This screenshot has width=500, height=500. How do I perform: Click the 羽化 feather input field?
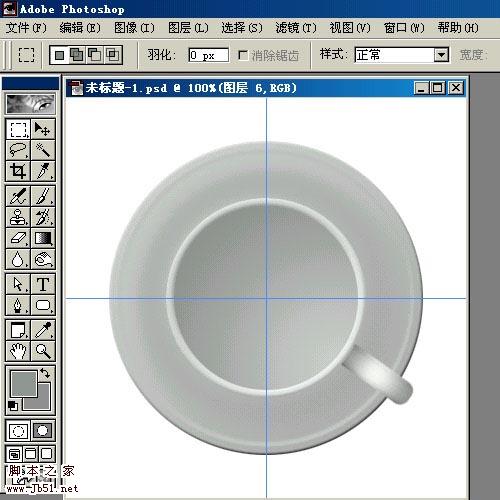tap(209, 55)
